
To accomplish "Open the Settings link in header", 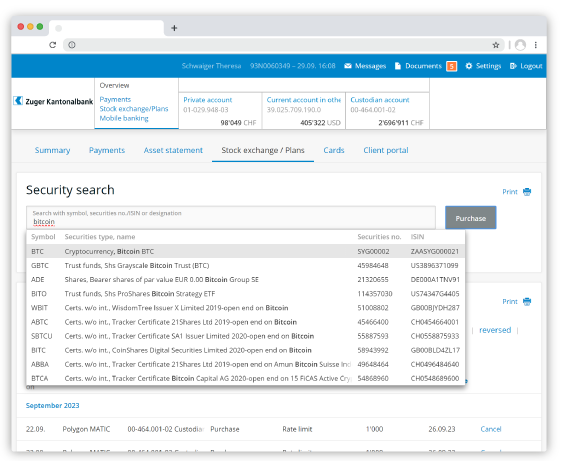I will 488,66.
